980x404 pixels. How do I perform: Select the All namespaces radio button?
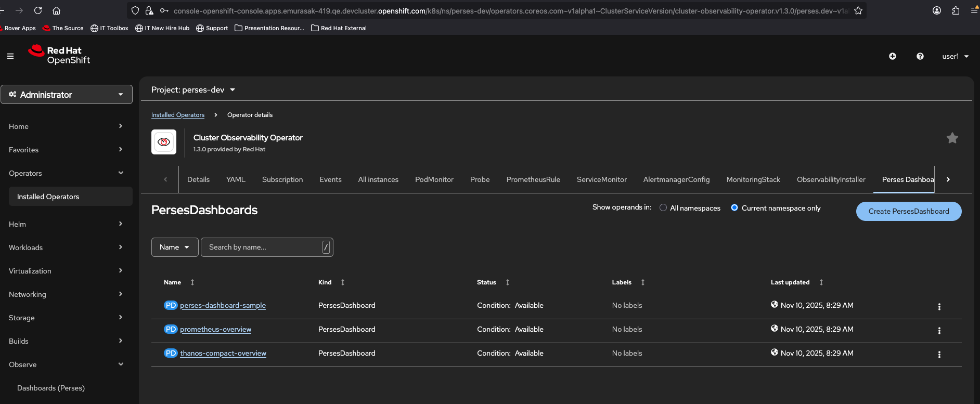(663, 208)
